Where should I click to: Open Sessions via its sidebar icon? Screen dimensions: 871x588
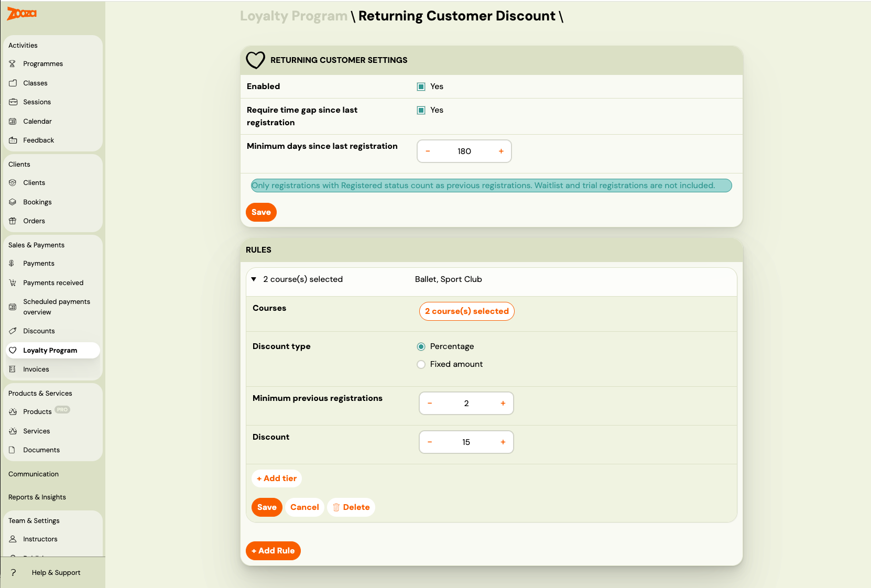click(13, 102)
